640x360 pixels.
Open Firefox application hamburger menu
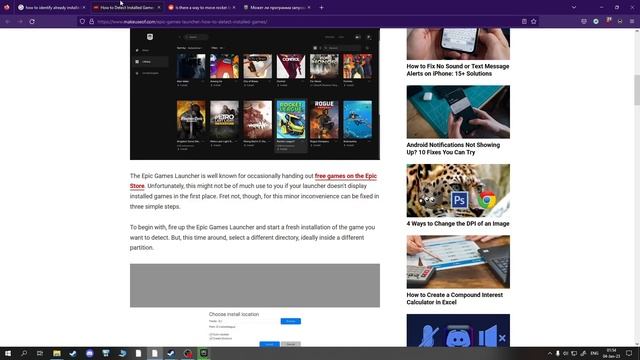point(632,22)
